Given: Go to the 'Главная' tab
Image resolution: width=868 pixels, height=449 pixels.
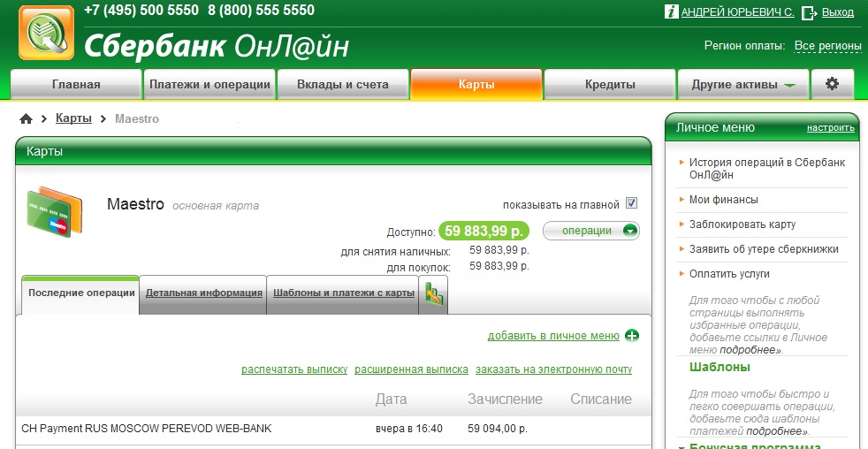Looking at the screenshot, I should [x=76, y=85].
